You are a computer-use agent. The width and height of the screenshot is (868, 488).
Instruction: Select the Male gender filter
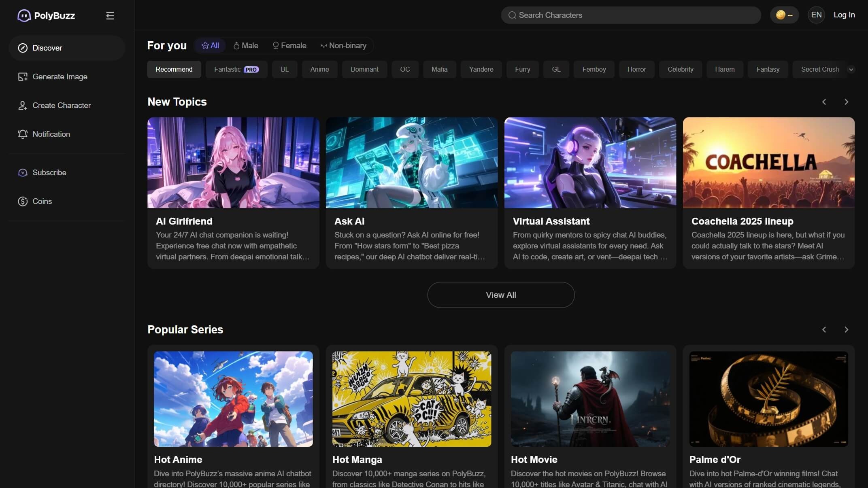(x=246, y=45)
